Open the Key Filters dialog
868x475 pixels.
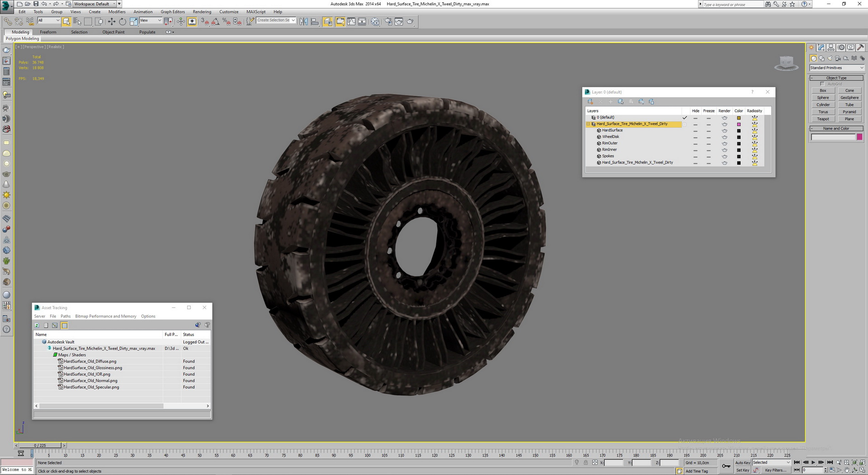(775, 470)
